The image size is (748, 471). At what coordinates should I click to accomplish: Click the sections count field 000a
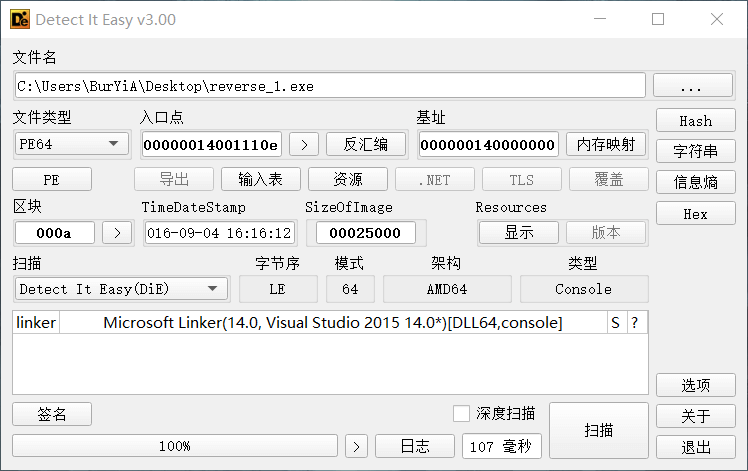55,233
